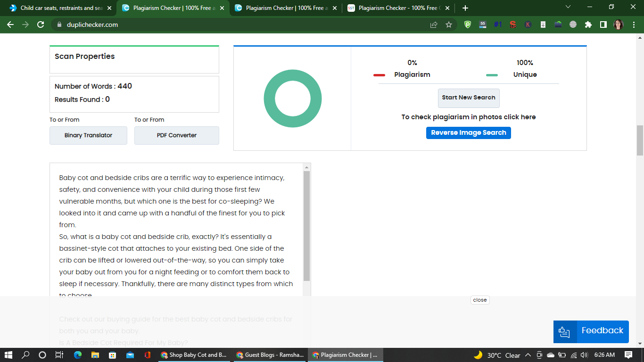
Task: Open the PDF Converter tool
Action: click(x=177, y=135)
